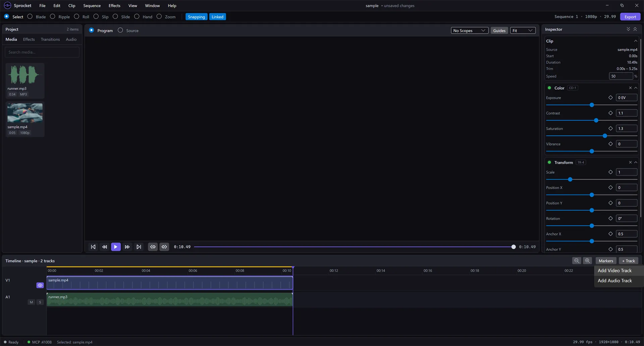Adjust the Saturation slider

coord(592,136)
